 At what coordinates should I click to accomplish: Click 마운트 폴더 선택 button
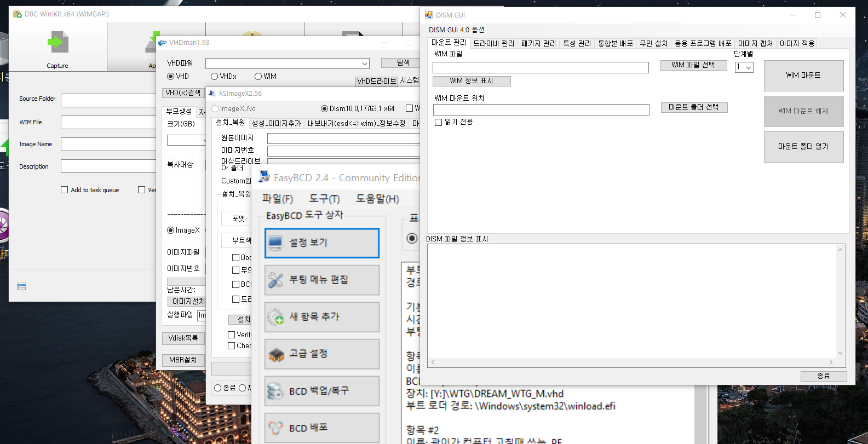(x=694, y=107)
